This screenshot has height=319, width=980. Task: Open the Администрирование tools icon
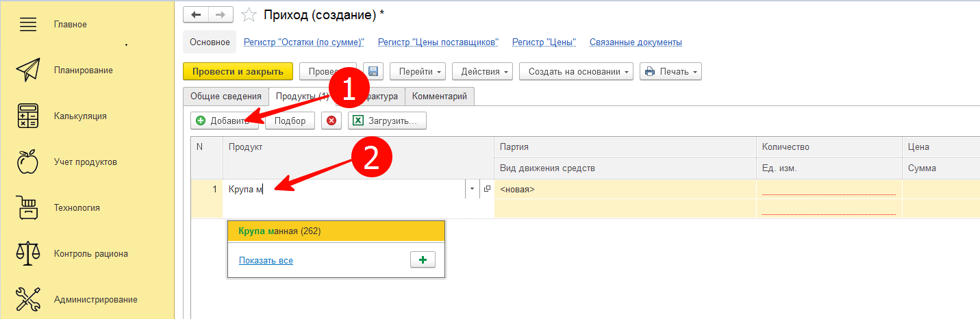coord(27,300)
